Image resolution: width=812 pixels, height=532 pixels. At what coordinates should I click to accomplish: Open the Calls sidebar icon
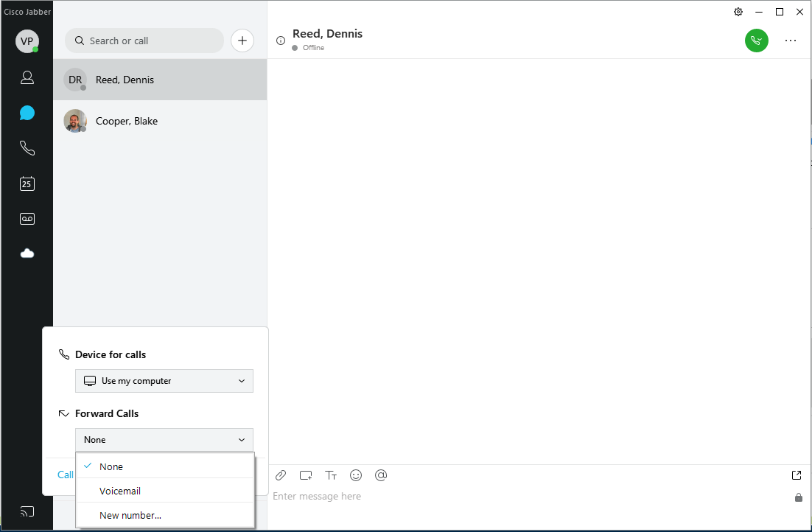click(x=27, y=148)
